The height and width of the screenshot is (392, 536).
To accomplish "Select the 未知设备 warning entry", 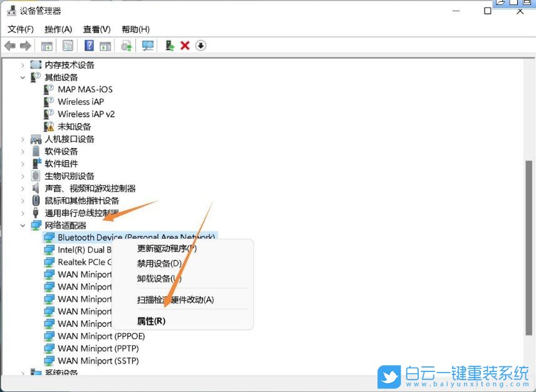I will [75, 126].
